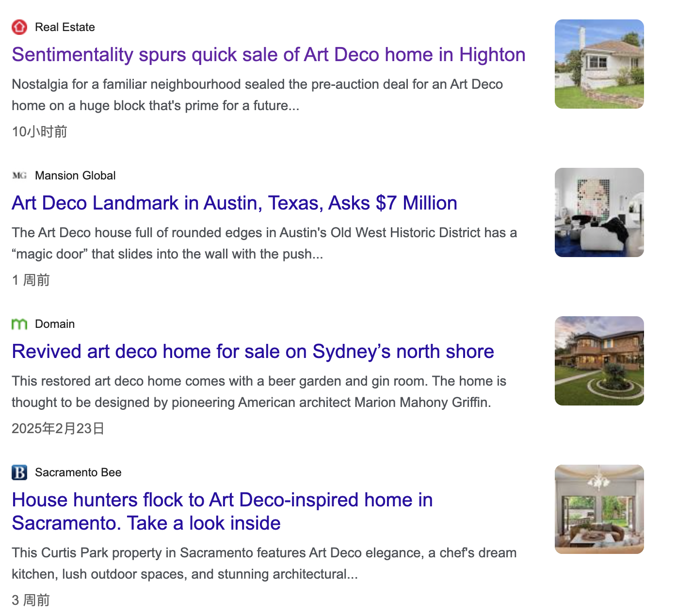Open the Austin Art Deco Landmark headline
Viewport: 677px width, 616px height.
234,203
